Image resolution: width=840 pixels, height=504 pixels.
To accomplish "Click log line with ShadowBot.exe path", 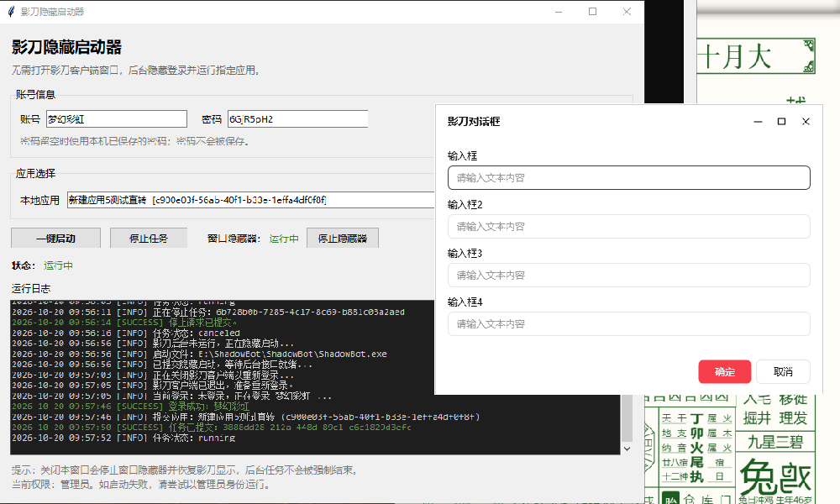I will [x=199, y=354].
